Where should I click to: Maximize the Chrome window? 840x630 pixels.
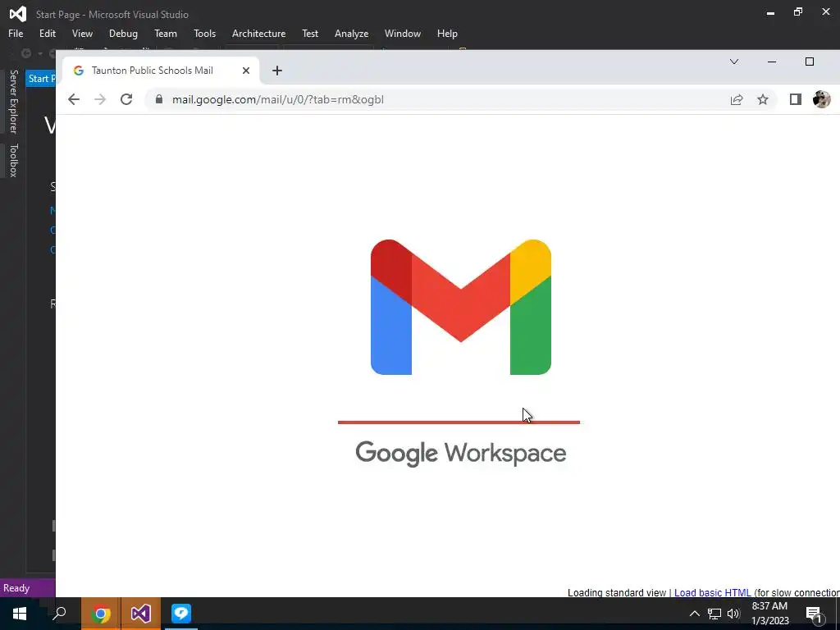[810, 62]
